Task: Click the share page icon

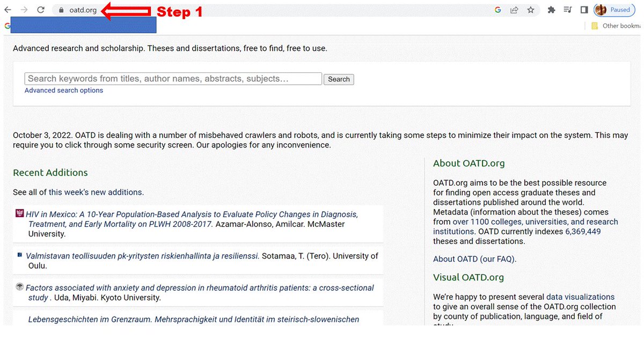Action: 513,9
